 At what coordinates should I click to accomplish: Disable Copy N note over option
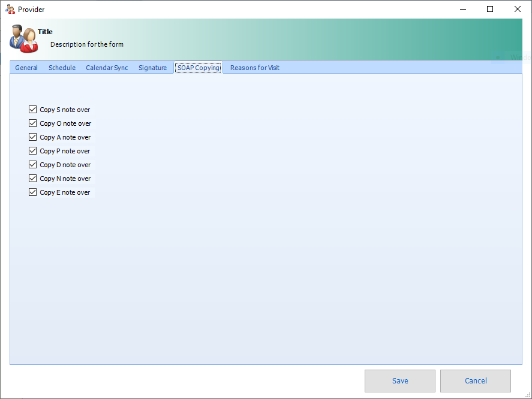[x=33, y=179]
